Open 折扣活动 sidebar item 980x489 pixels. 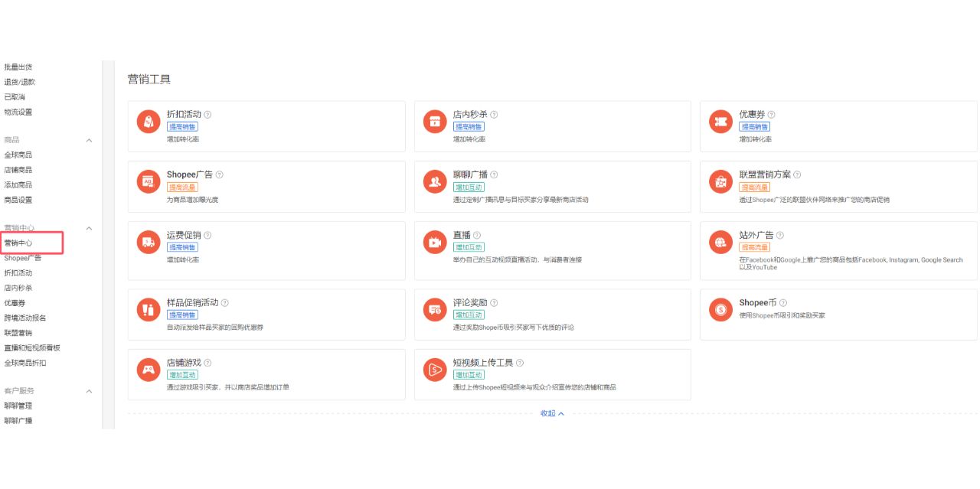coord(18,273)
